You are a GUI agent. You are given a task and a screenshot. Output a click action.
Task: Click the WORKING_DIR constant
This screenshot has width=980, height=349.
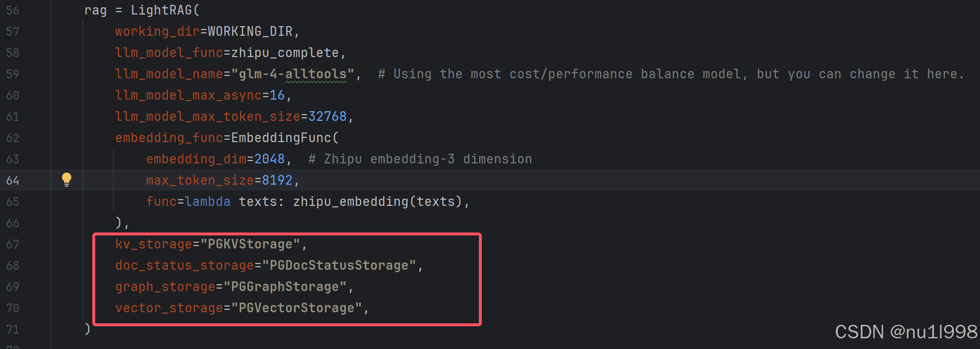pos(250,31)
